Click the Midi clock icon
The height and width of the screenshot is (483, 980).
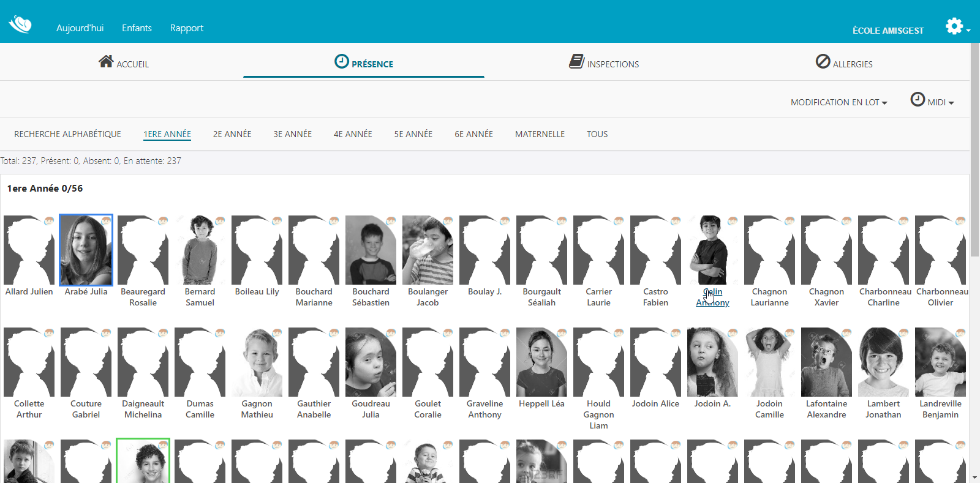[918, 99]
